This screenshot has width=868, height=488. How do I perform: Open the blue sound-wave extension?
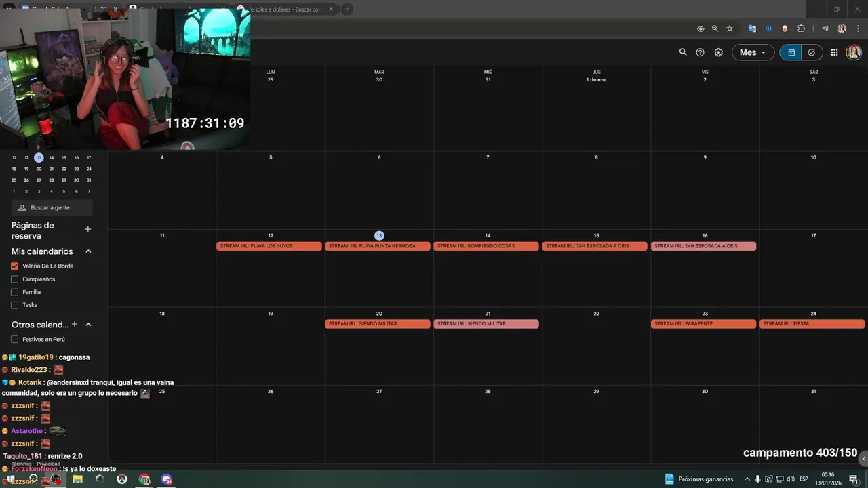click(x=768, y=28)
